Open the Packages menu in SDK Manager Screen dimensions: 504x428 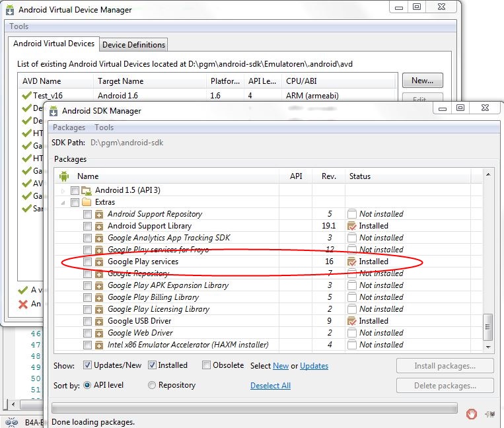tap(69, 127)
